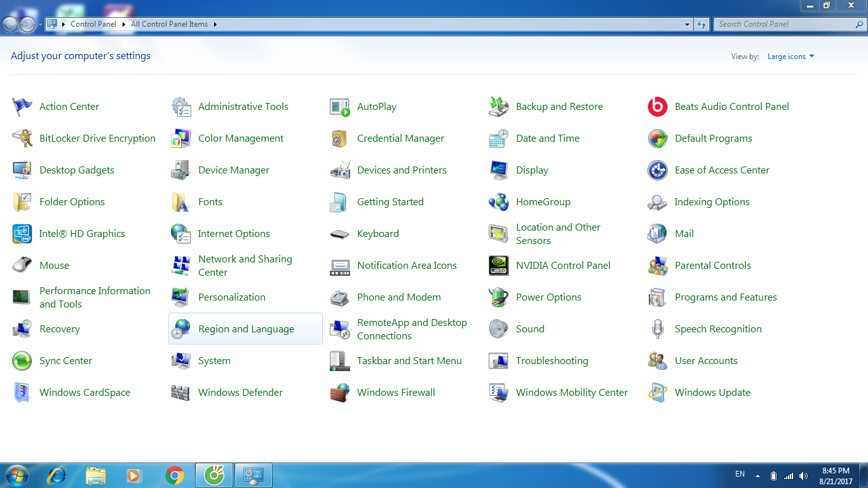868x488 pixels.
Task: Click the Location and Other Sensors link
Action: (558, 234)
